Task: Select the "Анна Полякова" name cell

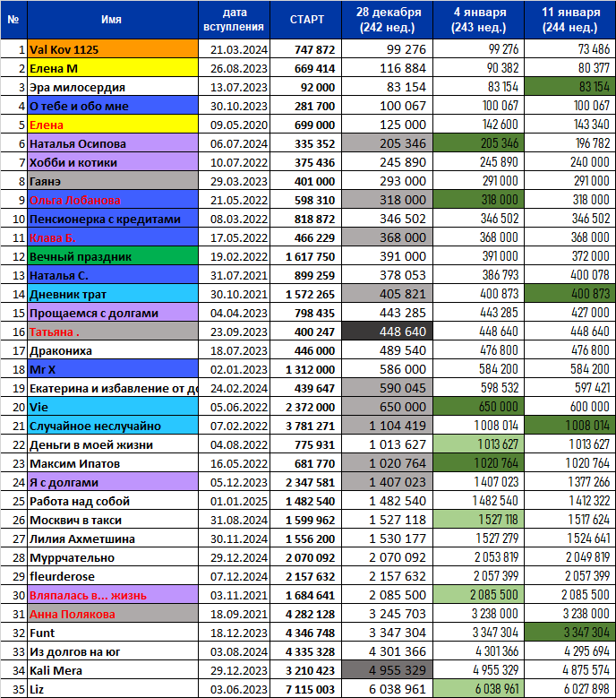Action: 113,614
